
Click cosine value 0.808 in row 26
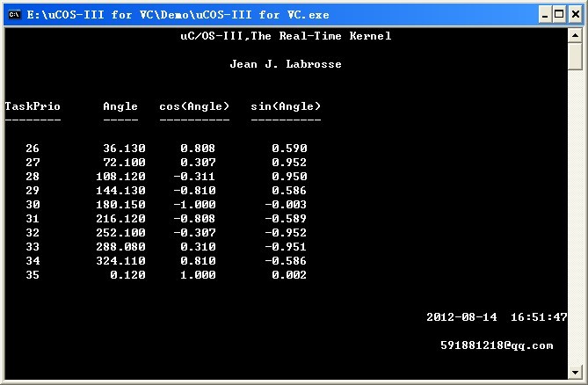[x=198, y=149]
